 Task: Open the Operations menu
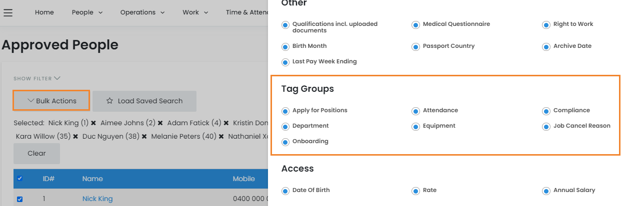tap(142, 12)
